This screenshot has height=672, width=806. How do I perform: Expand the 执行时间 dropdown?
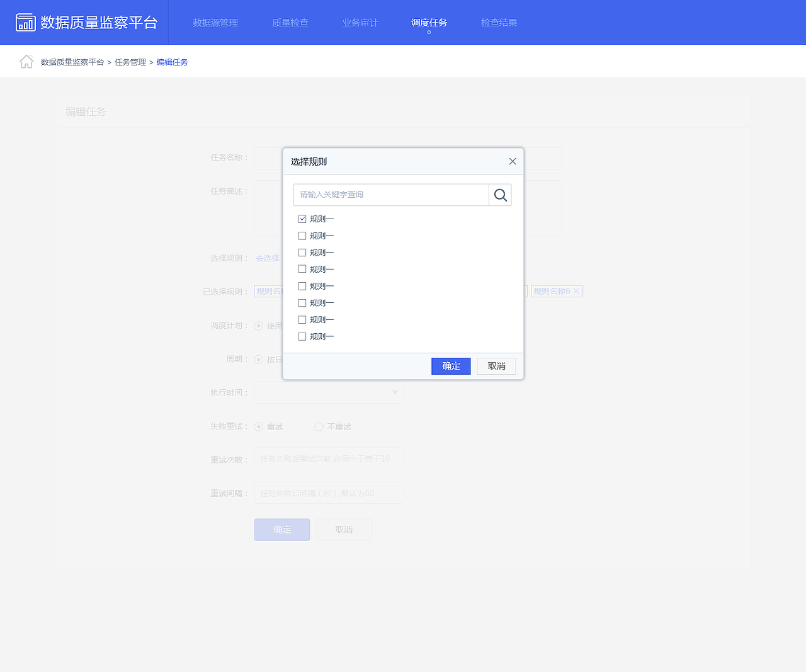(x=395, y=392)
